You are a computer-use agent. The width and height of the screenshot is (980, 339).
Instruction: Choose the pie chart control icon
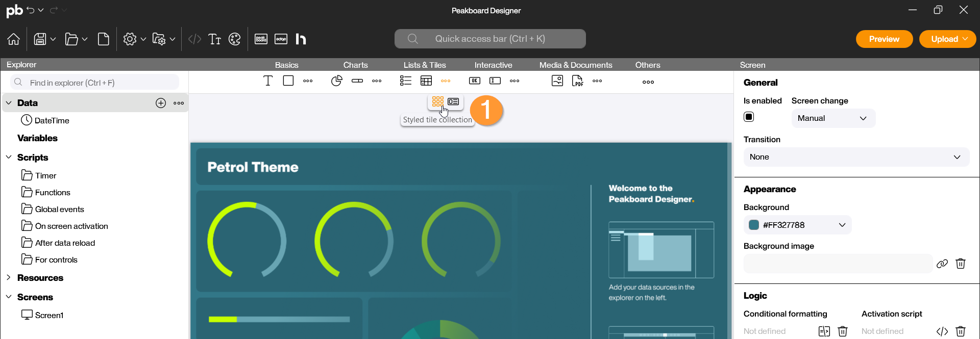click(336, 81)
